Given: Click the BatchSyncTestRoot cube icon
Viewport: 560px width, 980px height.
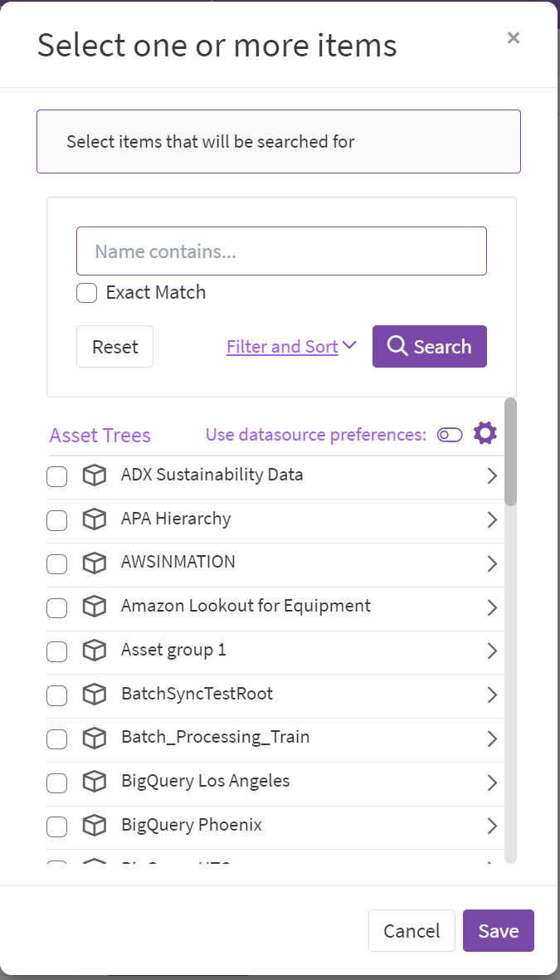Looking at the screenshot, I should (x=95, y=695).
